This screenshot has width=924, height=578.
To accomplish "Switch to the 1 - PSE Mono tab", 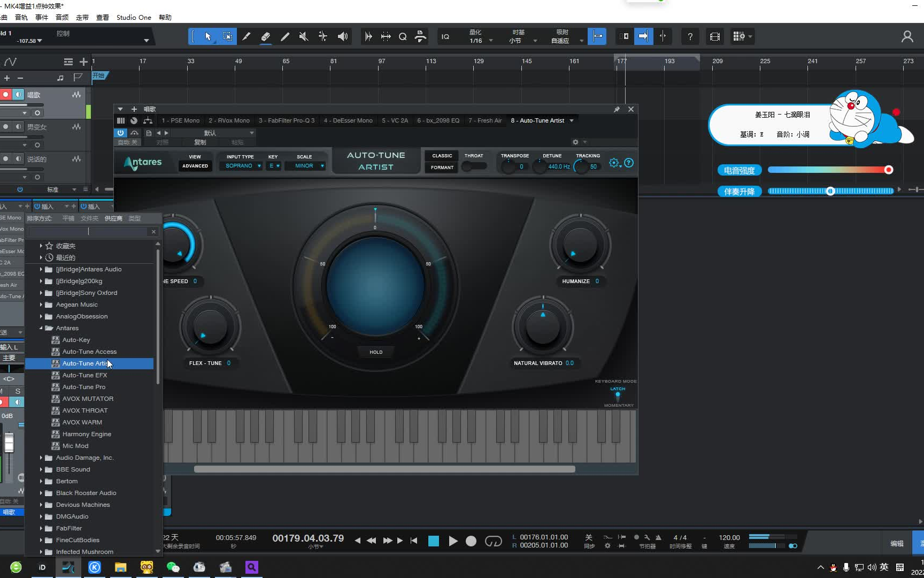I will click(x=181, y=120).
